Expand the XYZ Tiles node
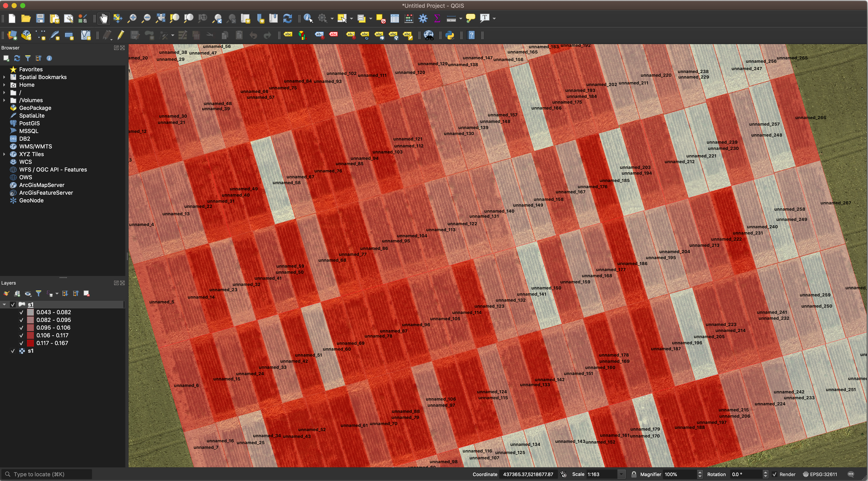 pos(4,154)
